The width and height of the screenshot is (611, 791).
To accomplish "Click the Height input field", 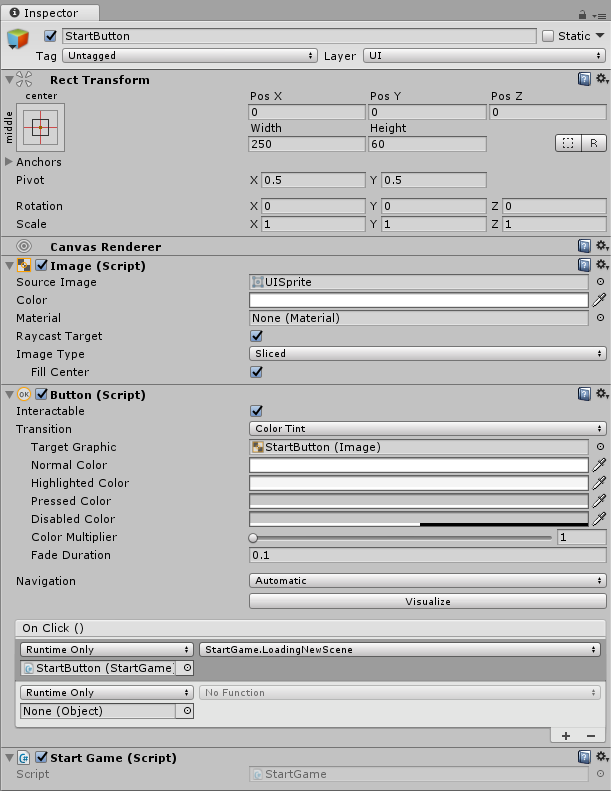I will pos(427,144).
